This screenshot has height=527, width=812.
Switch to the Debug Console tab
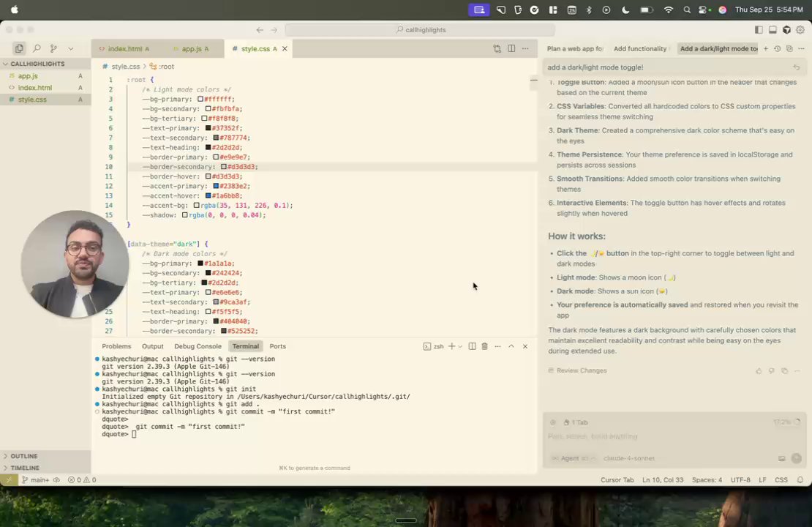(198, 346)
